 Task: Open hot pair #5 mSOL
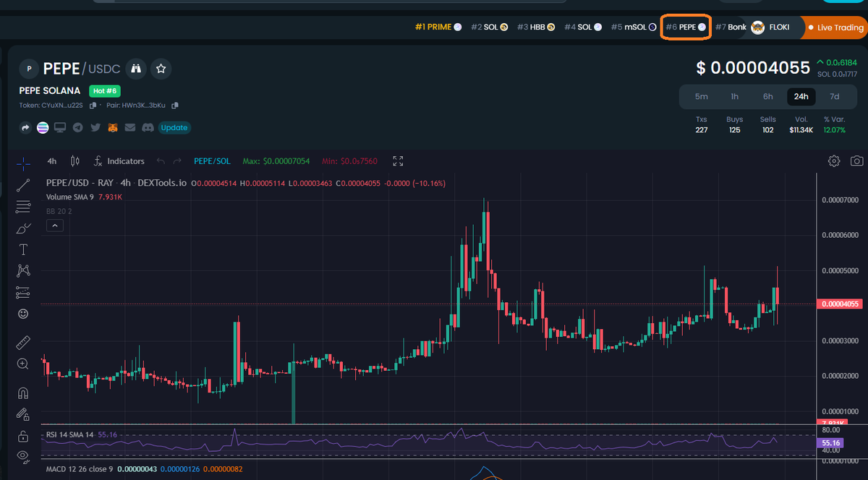tap(633, 27)
